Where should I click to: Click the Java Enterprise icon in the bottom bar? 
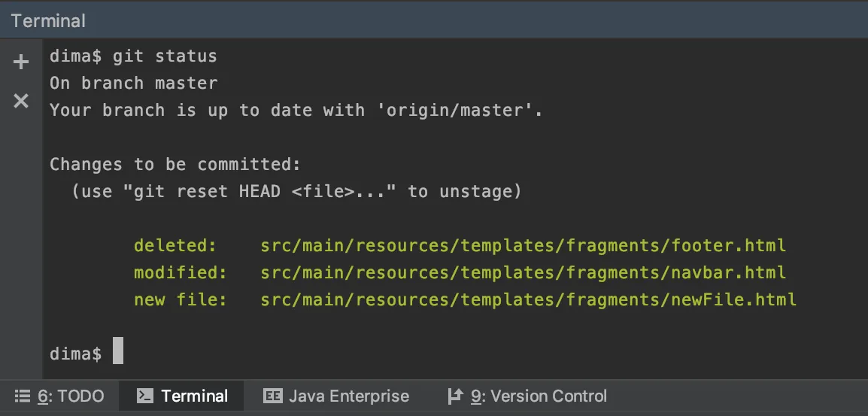(x=272, y=396)
